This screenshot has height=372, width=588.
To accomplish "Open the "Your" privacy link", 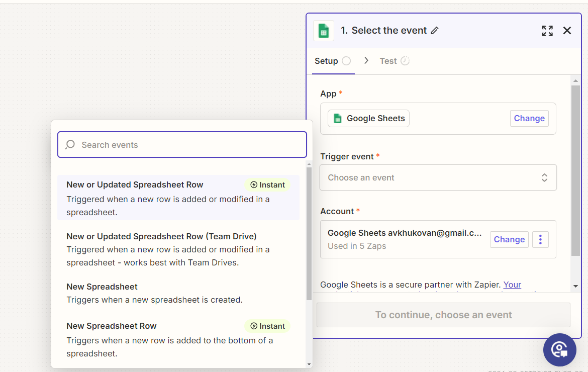I will click(x=512, y=285).
